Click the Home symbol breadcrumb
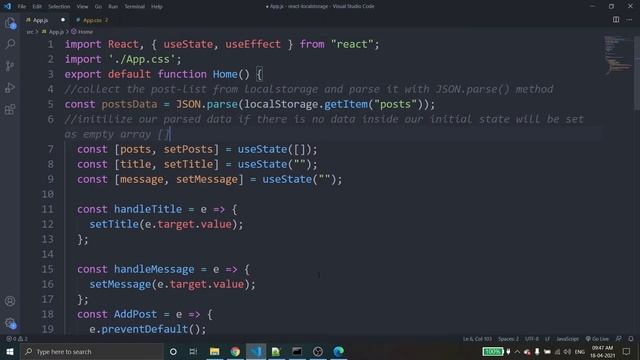This screenshot has width=640, height=360. point(82,32)
